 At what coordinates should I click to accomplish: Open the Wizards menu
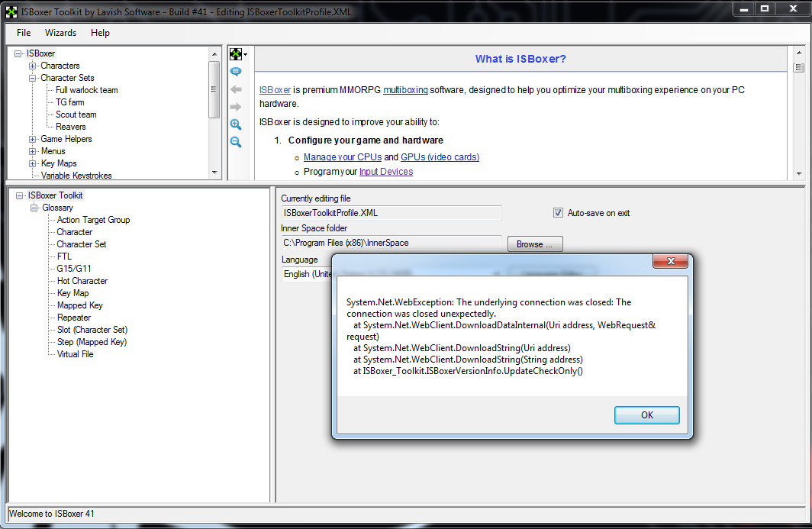60,33
